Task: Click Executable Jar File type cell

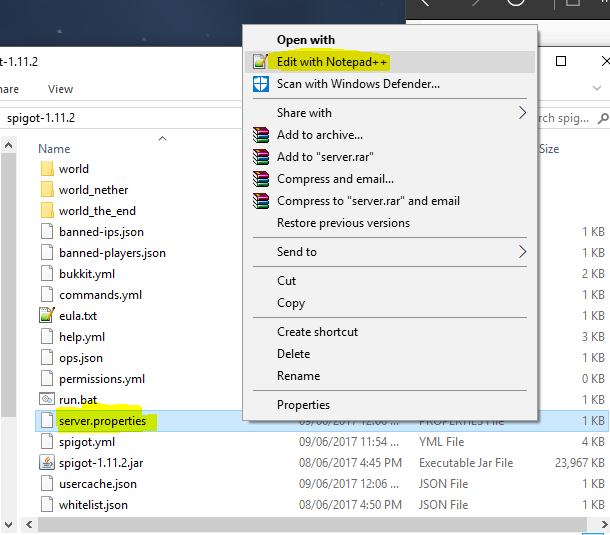Action: tap(466, 463)
